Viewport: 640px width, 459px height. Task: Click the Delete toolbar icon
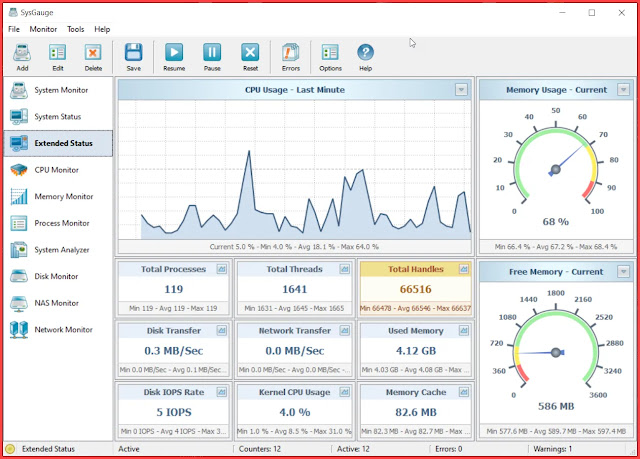point(93,53)
